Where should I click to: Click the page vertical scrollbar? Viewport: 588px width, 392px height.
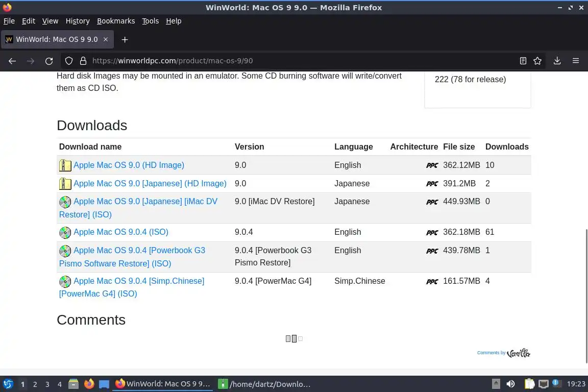coord(586,297)
